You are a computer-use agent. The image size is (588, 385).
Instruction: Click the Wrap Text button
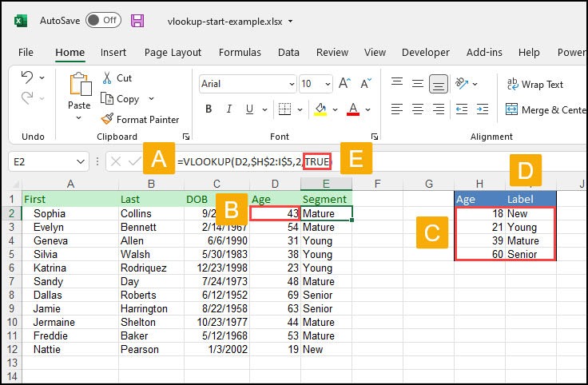pyautogui.click(x=534, y=84)
